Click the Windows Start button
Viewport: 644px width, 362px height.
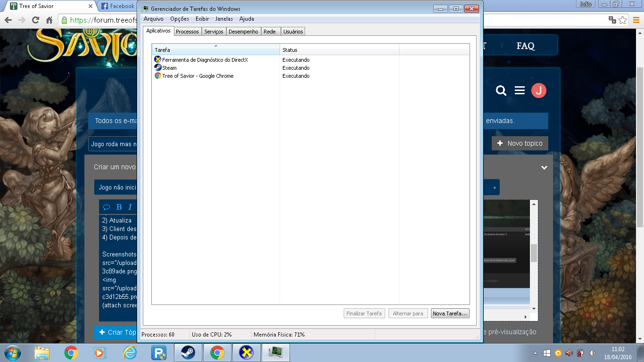pyautogui.click(x=12, y=353)
